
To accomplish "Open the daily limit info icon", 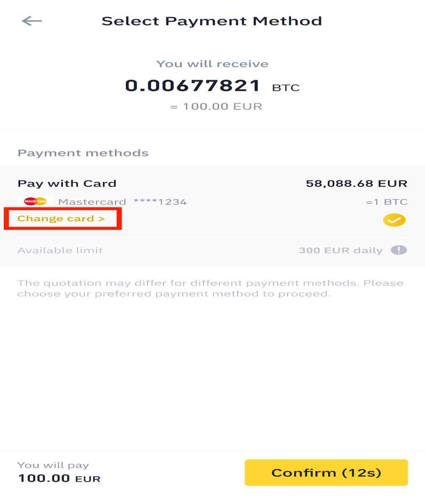I will coord(399,250).
